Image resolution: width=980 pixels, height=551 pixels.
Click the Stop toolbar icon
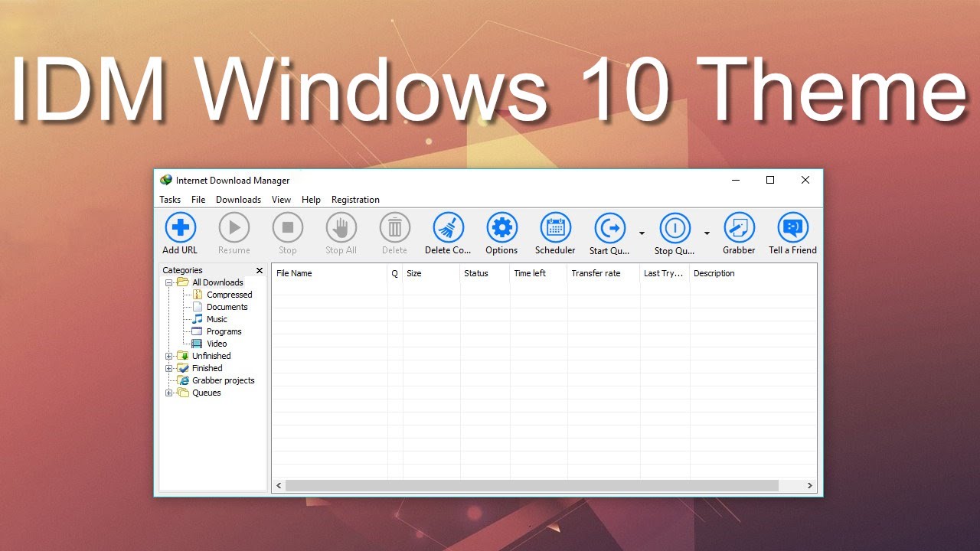[288, 227]
